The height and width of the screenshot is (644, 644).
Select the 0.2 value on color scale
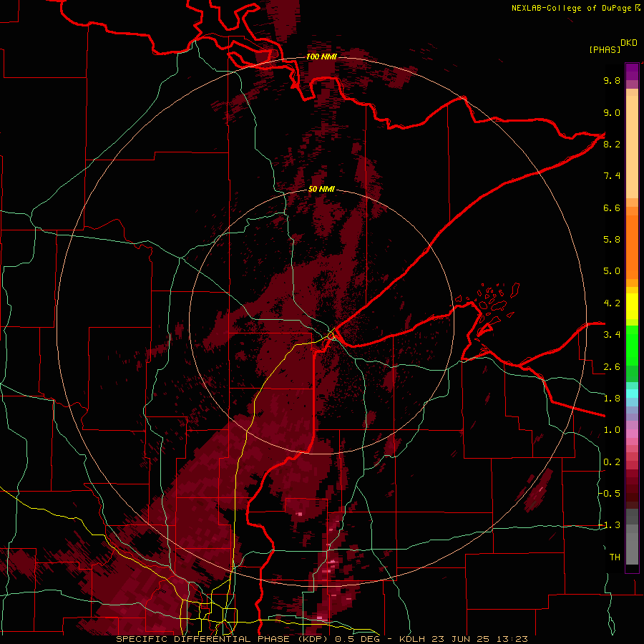[x=612, y=462]
